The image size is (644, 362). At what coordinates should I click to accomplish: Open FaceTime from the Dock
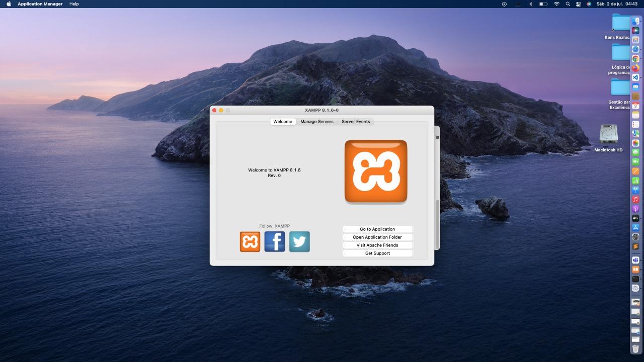click(x=635, y=161)
